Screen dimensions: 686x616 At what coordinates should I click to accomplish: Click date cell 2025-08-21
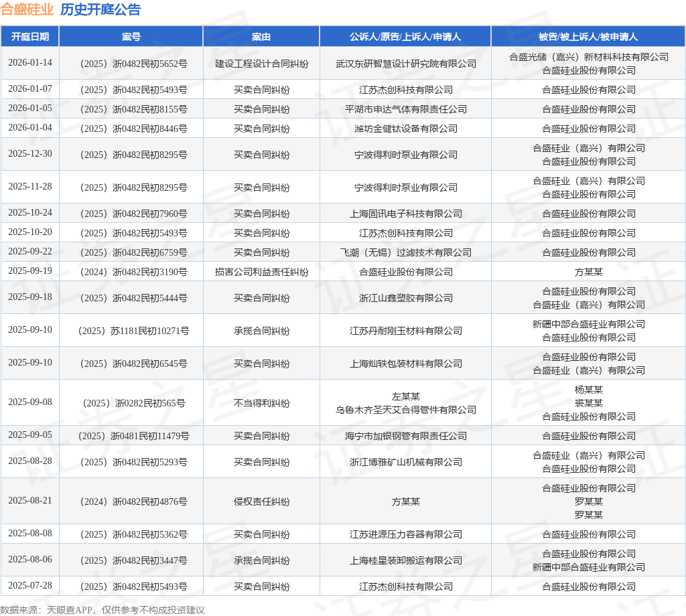(x=29, y=500)
